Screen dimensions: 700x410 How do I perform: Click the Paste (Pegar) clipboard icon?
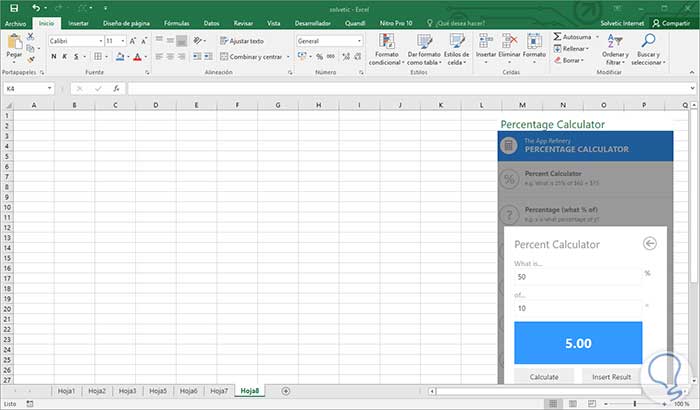pyautogui.click(x=14, y=42)
